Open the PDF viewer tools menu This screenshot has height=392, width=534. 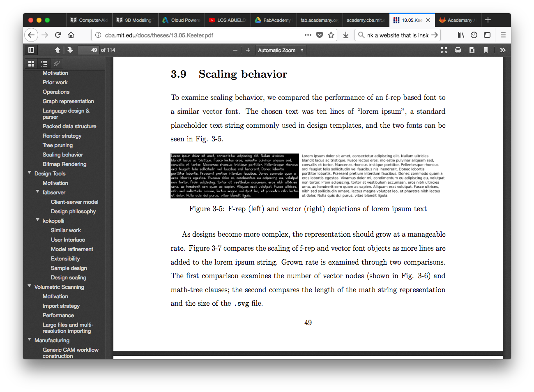pos(503,50)
